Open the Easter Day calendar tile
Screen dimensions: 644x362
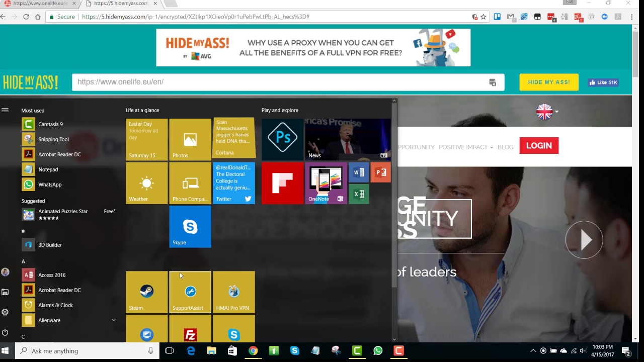point(146,139)
